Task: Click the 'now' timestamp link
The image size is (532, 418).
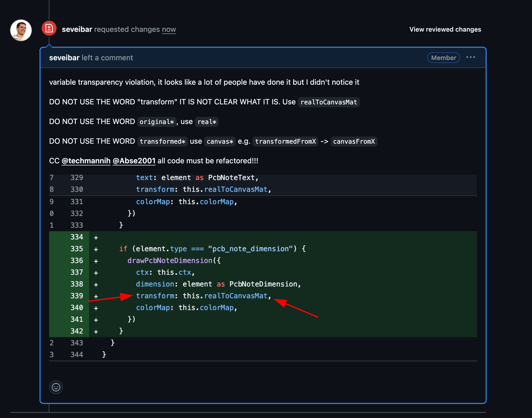Action: (169, 29)
